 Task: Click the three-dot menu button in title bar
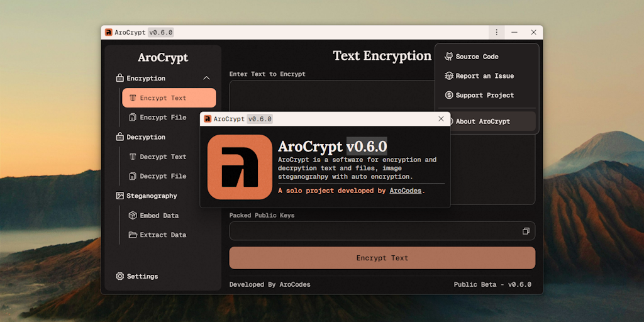click(496, 32)
